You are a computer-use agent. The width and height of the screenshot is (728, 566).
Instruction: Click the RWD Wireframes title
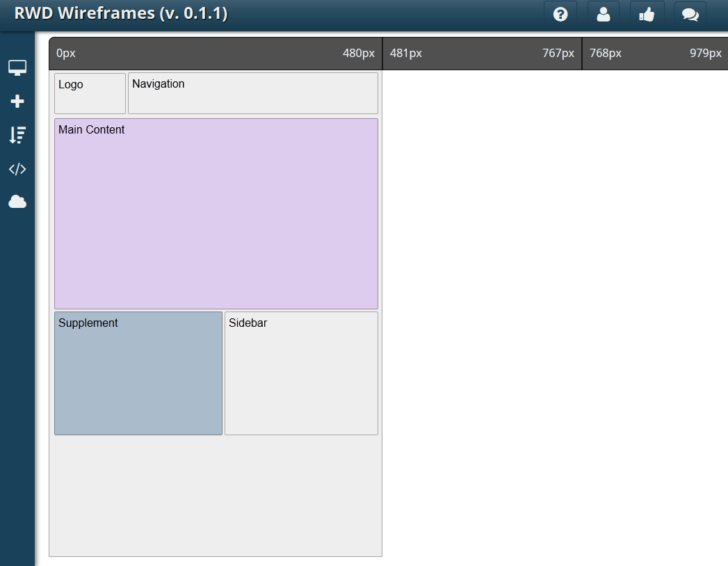coord(121,13)
